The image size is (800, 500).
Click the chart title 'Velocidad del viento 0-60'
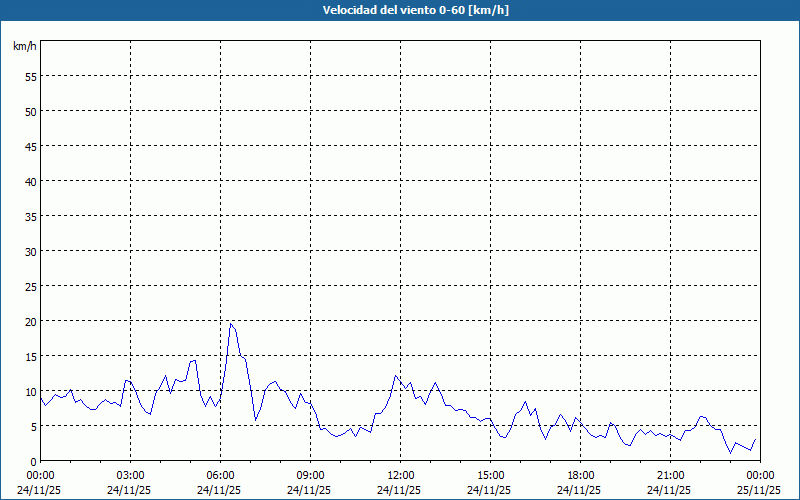pyautogui.click(x=400, y=11)
